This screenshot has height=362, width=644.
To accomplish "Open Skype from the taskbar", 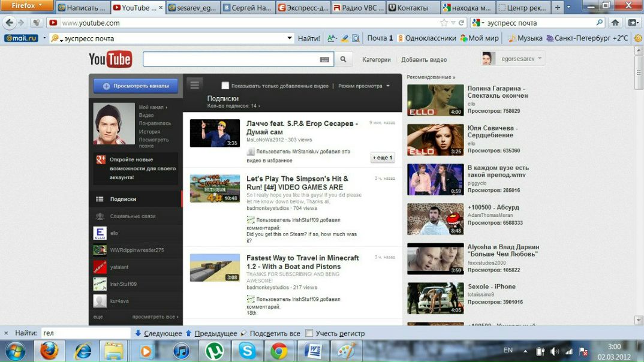I will (246, 351).
